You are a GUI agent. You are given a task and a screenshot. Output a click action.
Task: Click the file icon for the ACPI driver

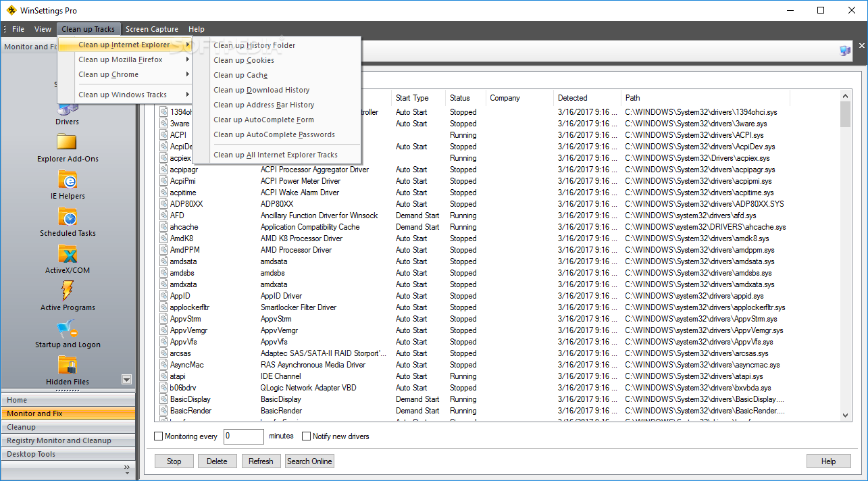pos(163,135)
